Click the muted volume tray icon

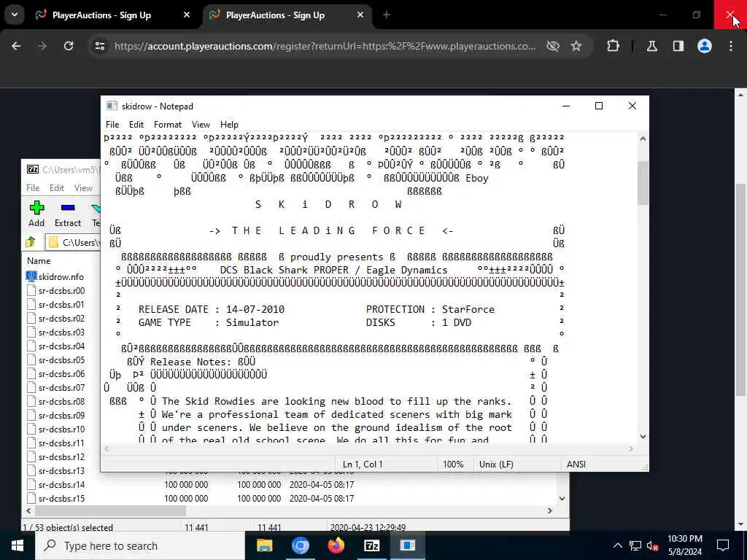pyautogui.click(x=653, y=545)
